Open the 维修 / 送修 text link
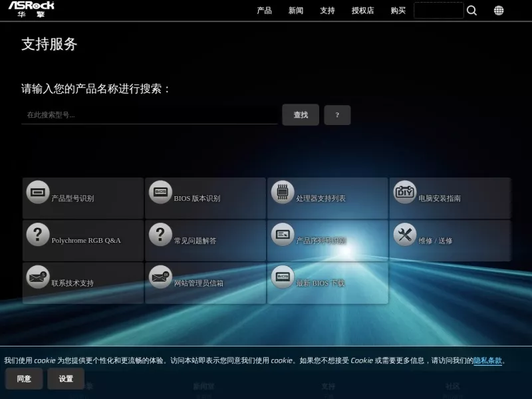The height and width of the screenshot is (399, 532). point(436,241)
